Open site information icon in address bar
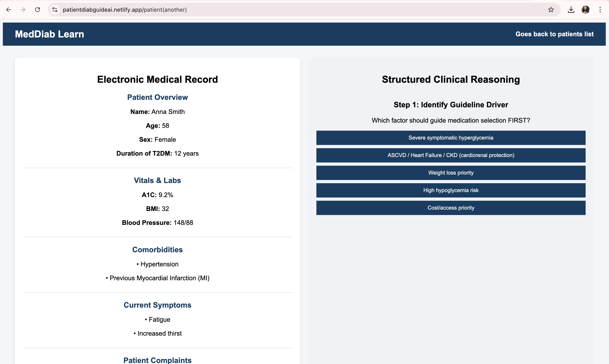 (55, 10)
